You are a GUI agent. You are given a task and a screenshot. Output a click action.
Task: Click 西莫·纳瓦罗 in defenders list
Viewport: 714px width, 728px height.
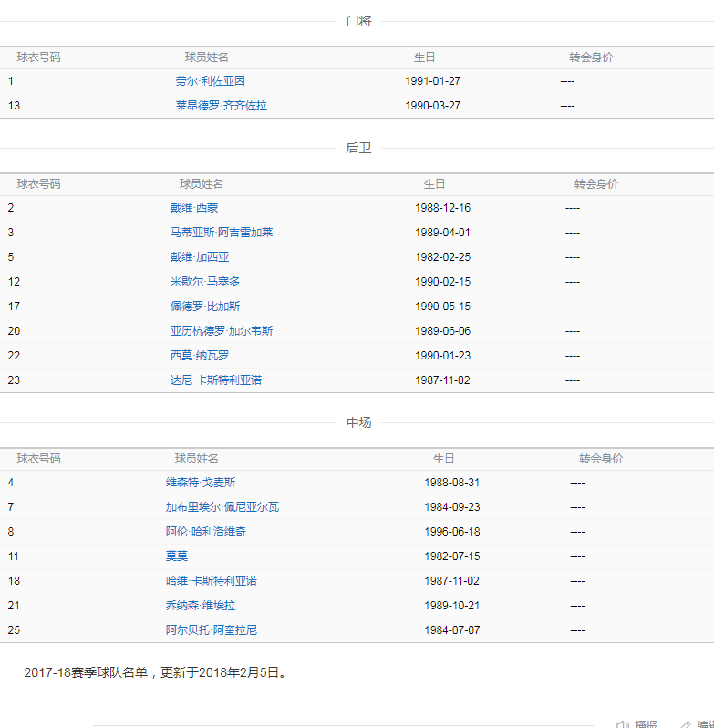199,356
